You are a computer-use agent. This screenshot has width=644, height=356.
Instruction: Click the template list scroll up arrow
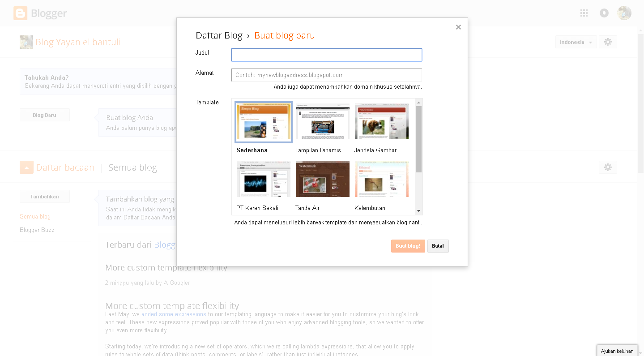[418, 102]
